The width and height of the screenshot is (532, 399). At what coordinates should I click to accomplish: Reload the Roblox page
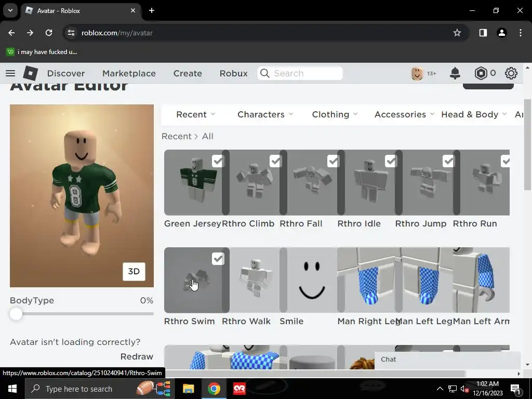tap(49, 33)
